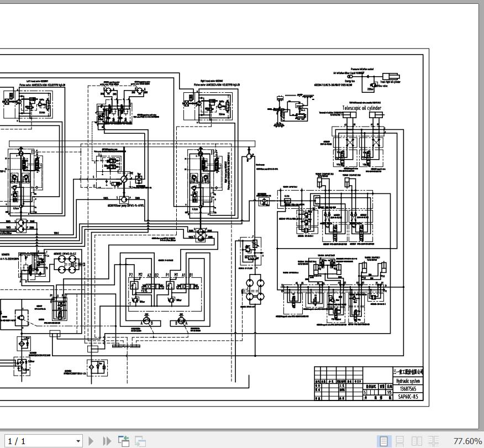
Task: Click the previous view icon
Action: pos(124,441)
